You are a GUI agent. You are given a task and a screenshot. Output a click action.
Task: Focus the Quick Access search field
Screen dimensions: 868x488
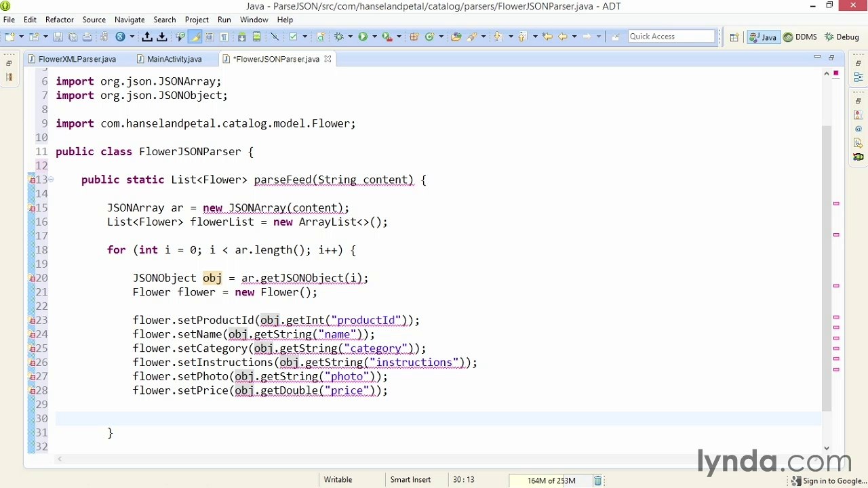[x=671, y=37]
